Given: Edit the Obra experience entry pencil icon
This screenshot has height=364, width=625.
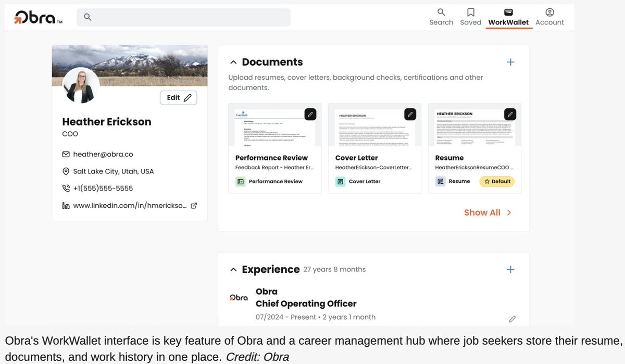Looking at the screenshot, I should coord(512,319).
